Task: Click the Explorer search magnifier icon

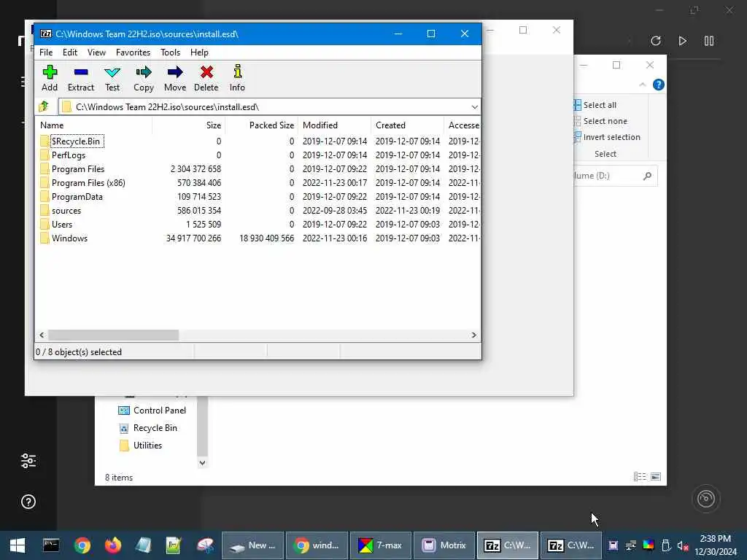Action: click(647, 176)
